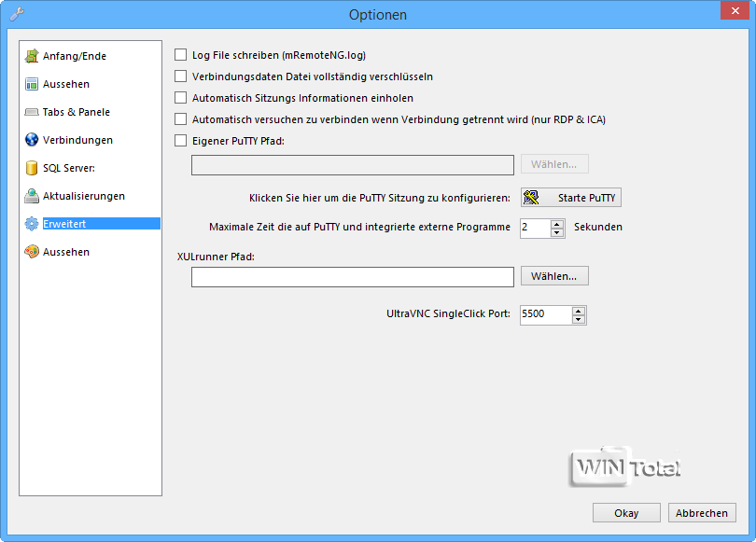The width and height of the screenshot is (756, 542).
Task: Click Wählen... next to the XULrunner path
Action: 554,276
